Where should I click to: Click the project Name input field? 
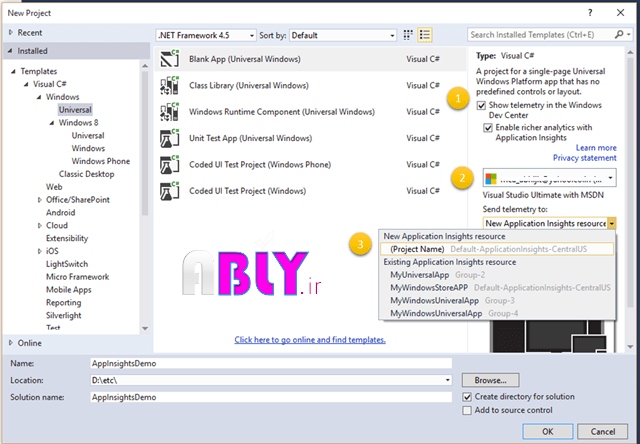click(271, 363)
